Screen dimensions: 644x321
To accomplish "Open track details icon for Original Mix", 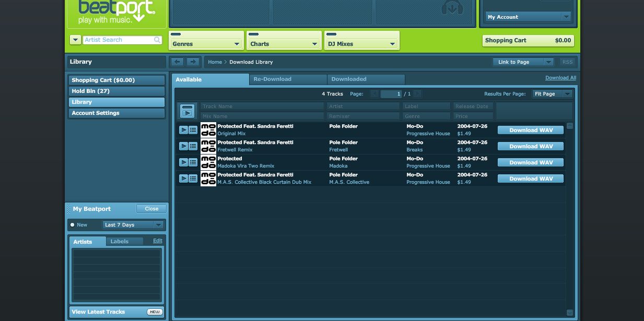I will pyautogui.click(x=193, y=130).
